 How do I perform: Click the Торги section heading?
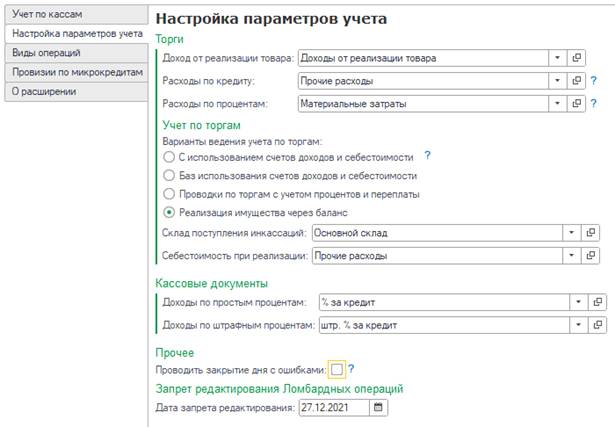pyautogui.click(x=169, y=39)
